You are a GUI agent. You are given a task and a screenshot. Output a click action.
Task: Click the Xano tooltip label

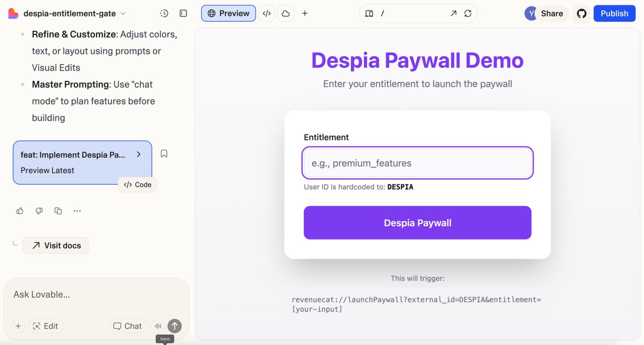(x=164, y=339)
